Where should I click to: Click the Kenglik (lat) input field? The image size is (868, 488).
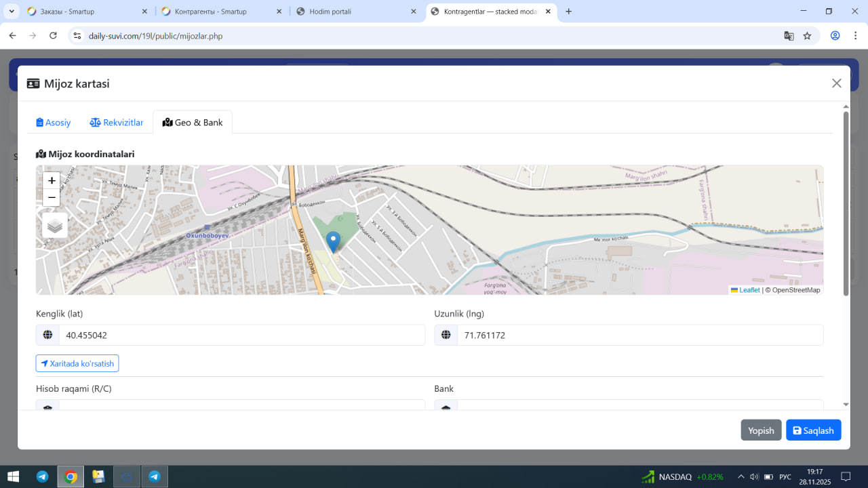click(x=241, y=335)
